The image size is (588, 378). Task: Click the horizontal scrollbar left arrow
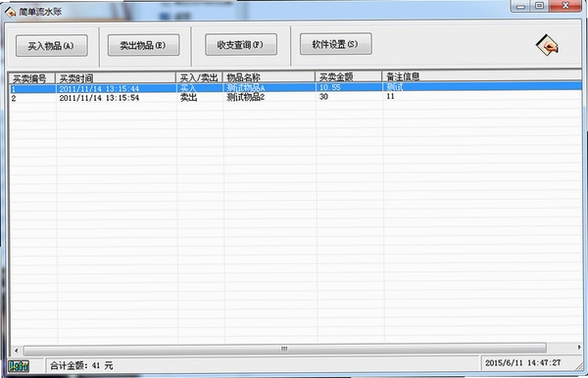(x=16, y=351)
